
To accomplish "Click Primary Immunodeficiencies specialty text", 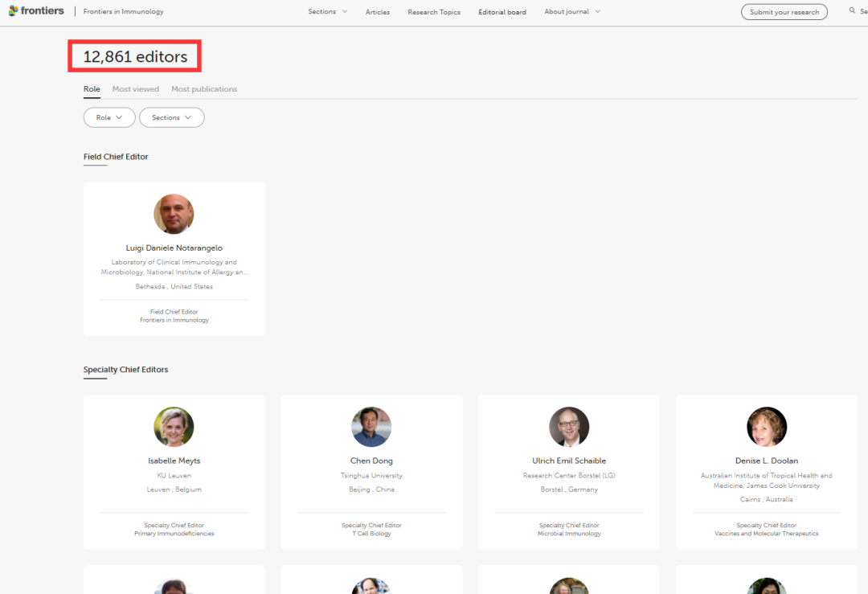I will [174, 534].
